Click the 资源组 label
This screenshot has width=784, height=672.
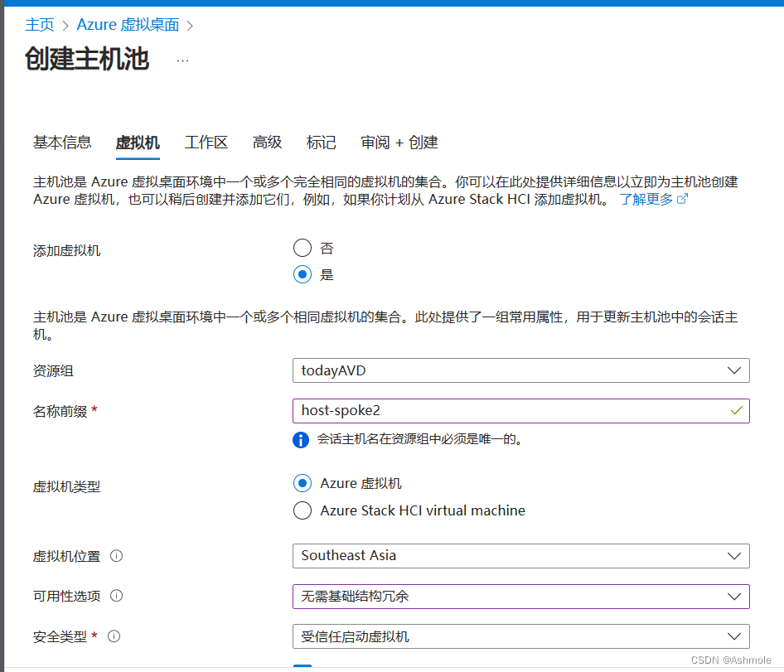(x=53, y=371)
